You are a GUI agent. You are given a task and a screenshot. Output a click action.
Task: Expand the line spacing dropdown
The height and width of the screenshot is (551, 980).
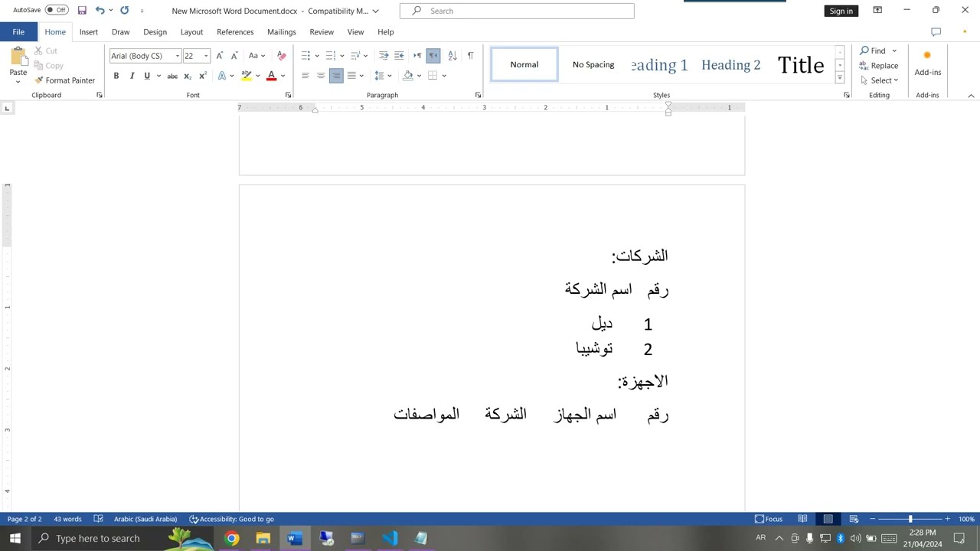point(389,76)
